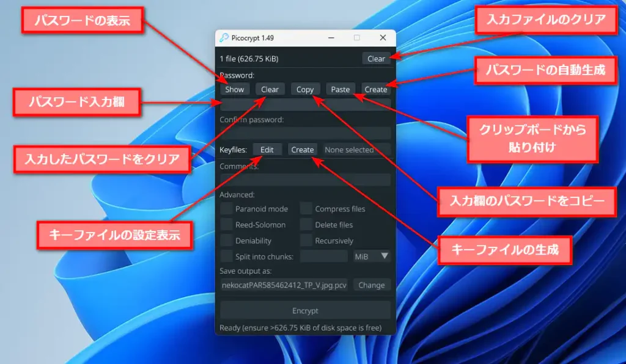This screenshot has width=626, height=364.
Task: Copy the password to clipboard
Action: tap(305, 89)
